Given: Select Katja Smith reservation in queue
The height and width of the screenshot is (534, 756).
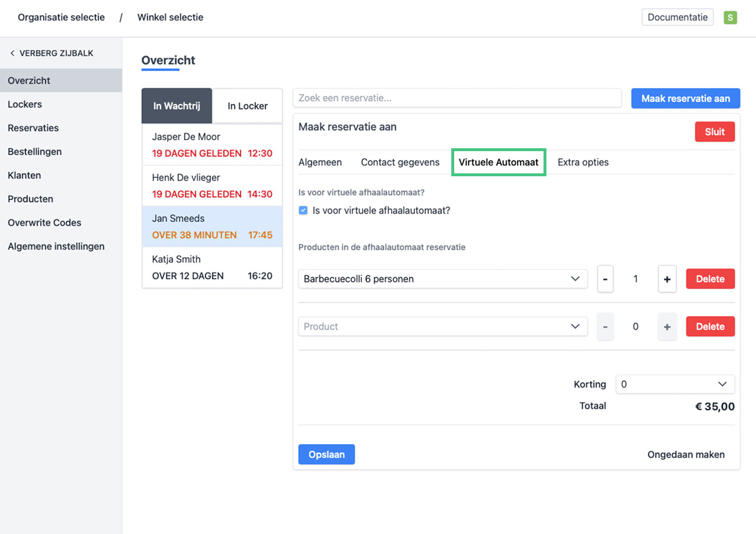Looking at the screenshot, I should click(x=212, y=267).
